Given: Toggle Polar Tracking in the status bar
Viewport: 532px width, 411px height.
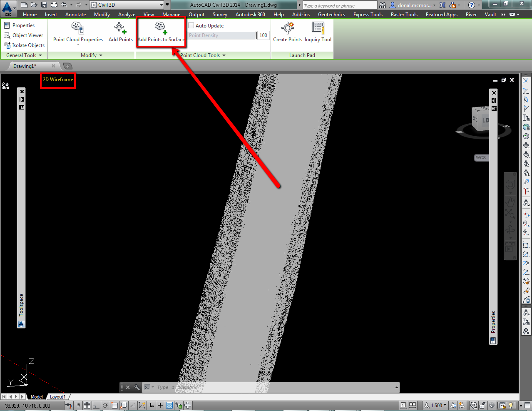Looking at the screenshot, I should coord(105,405).
